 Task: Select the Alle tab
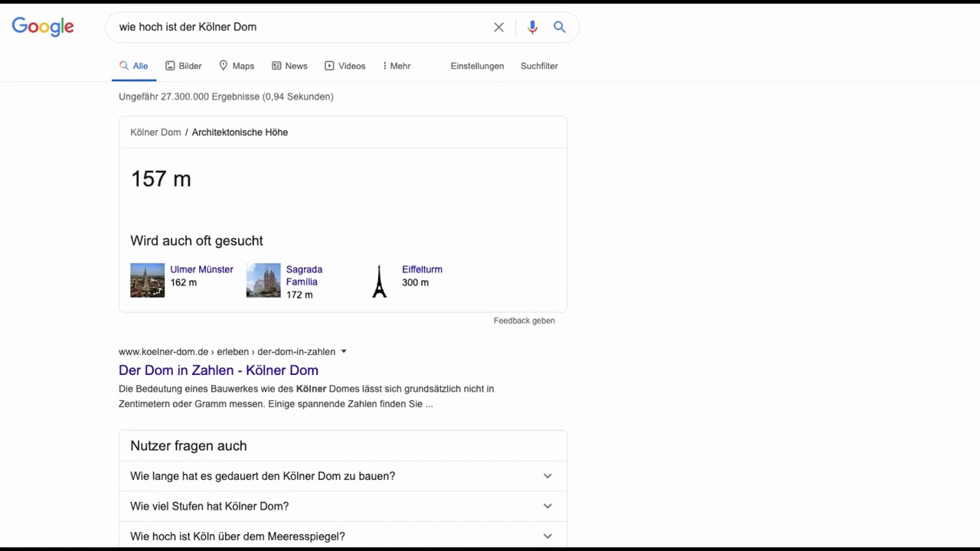click(x=134, y=66)
